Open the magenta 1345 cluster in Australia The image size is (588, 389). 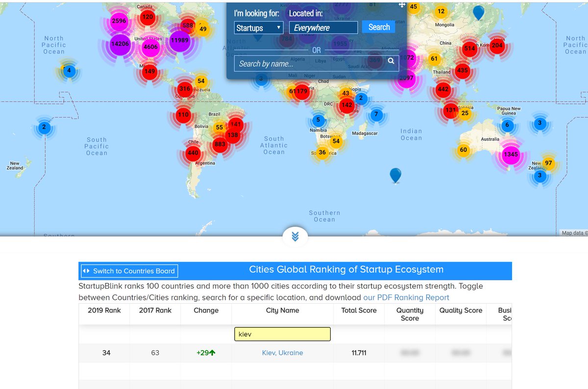coord(511,154)
